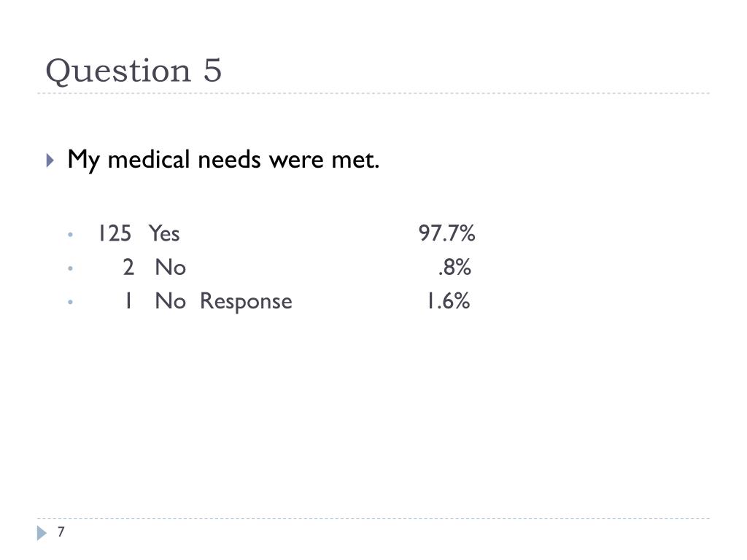
Task: Click the bullet dot beside 2 No
Action: pyautogui.click(x=71, y=268)
